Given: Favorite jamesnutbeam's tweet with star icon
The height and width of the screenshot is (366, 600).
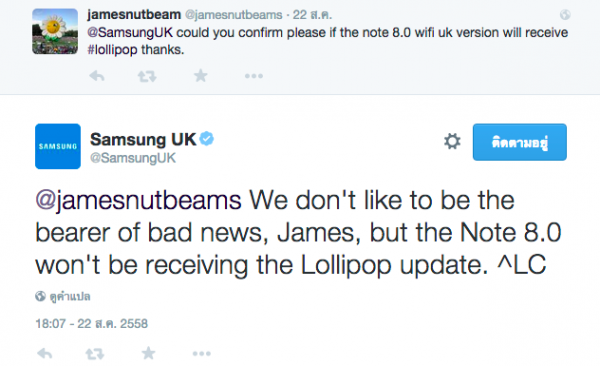Looking at the screenshot, I should (x=201, y=76).
